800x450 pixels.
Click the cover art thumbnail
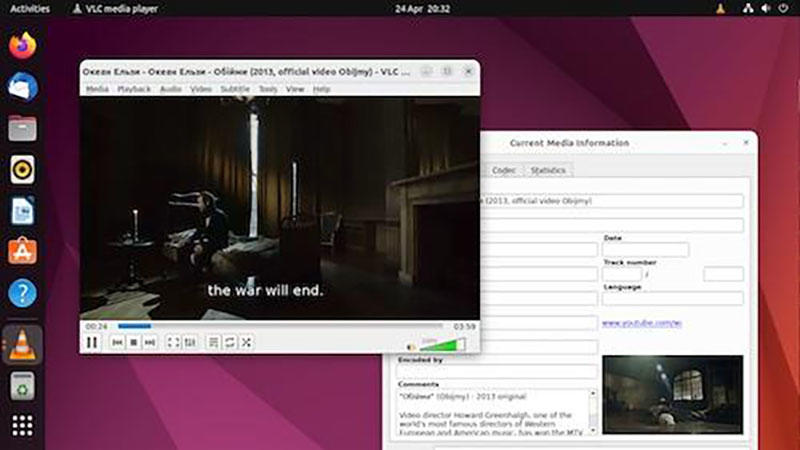[x=672, y=395]
